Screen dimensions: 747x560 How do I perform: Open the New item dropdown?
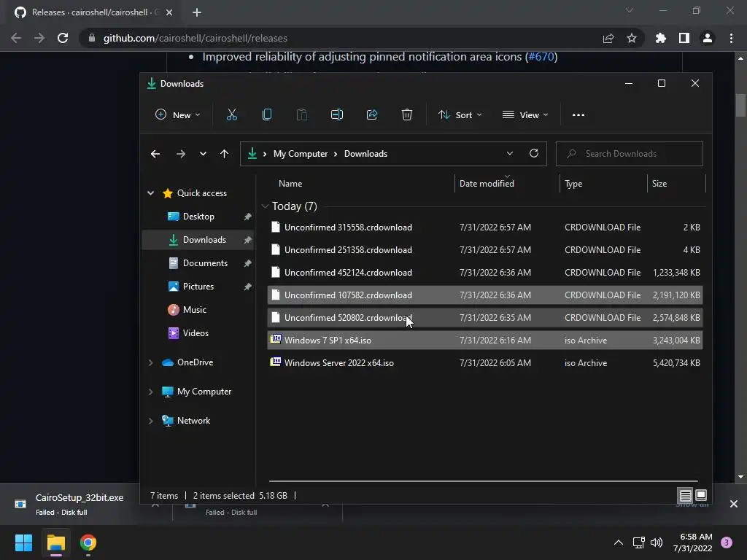click(x=178, y=114)
